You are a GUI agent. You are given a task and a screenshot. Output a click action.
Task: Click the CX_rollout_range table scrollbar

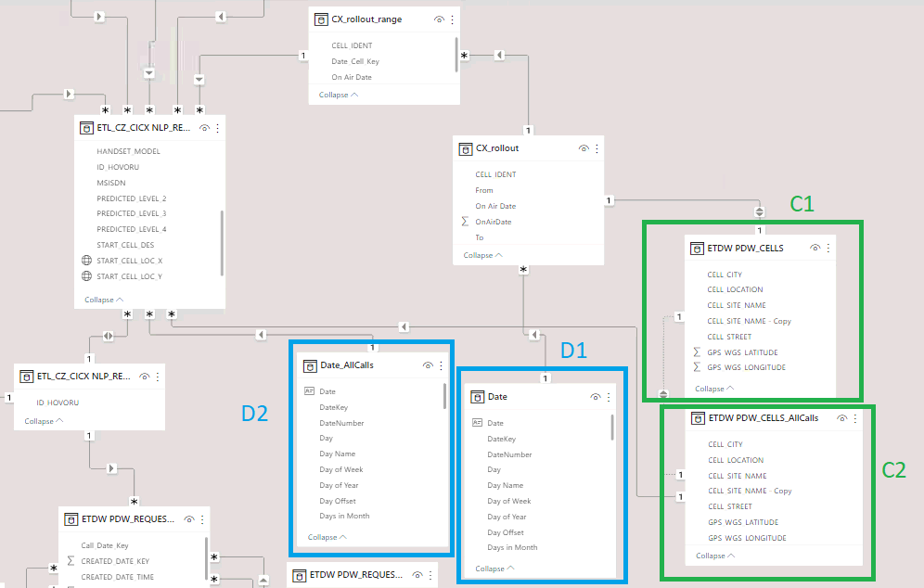tap(456, 54)
